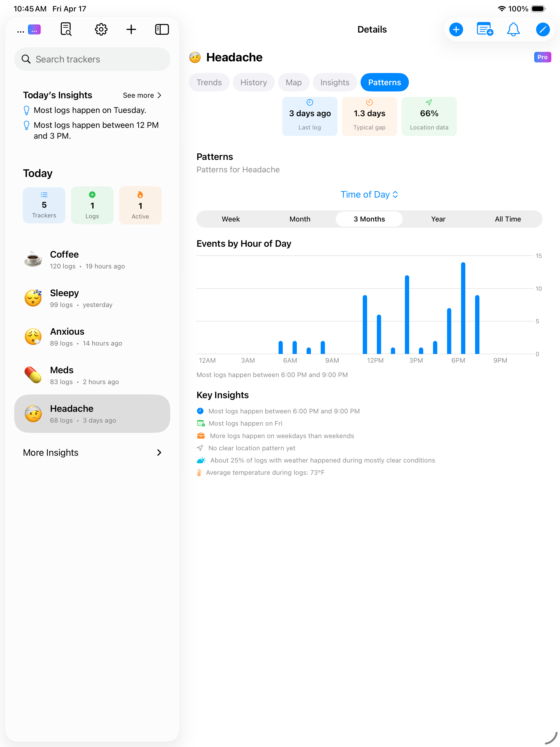The image size is (560, 747).
Task: Add a new tracker with plus icon
Action: click(x=131, y=29)
